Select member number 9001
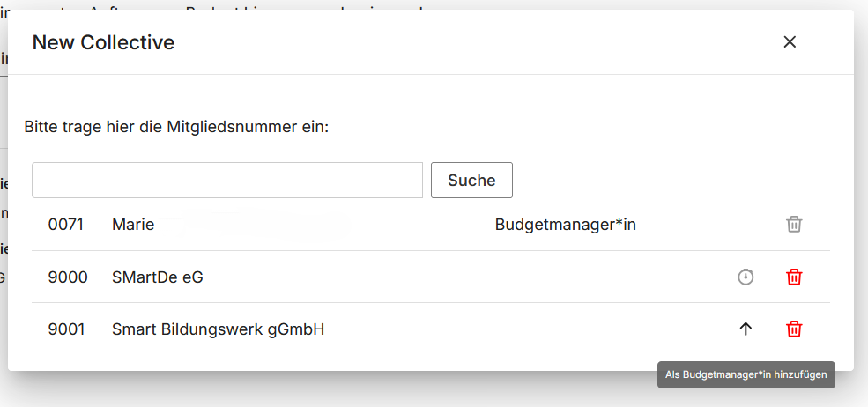Image resolution: width=868 pixels, height=407 pixels. pyautogui.click(x=66, y=329)
